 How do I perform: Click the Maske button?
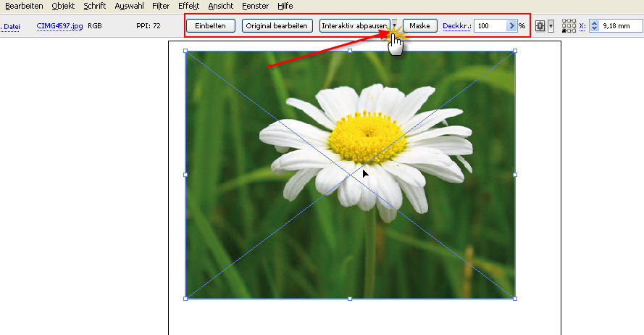point(419,26)
